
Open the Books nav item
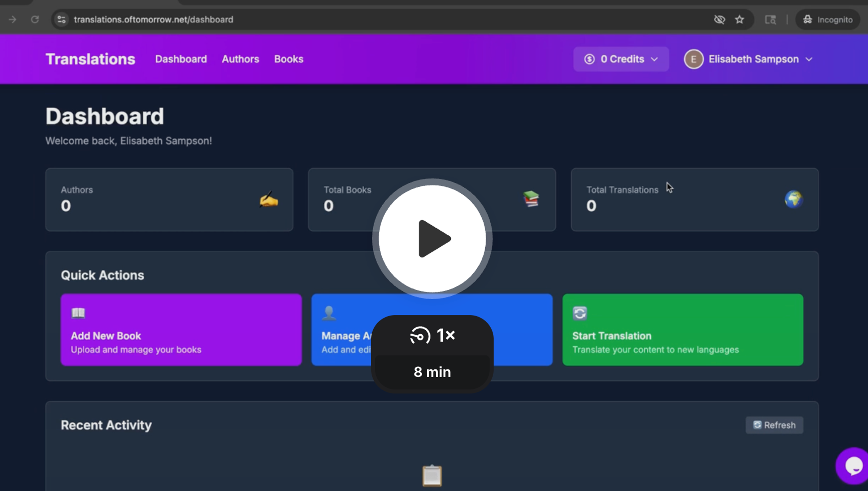coord(289,59)
